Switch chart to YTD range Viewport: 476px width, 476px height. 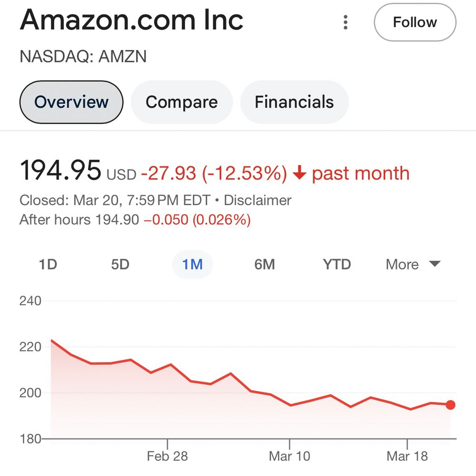tap(337, 265)
